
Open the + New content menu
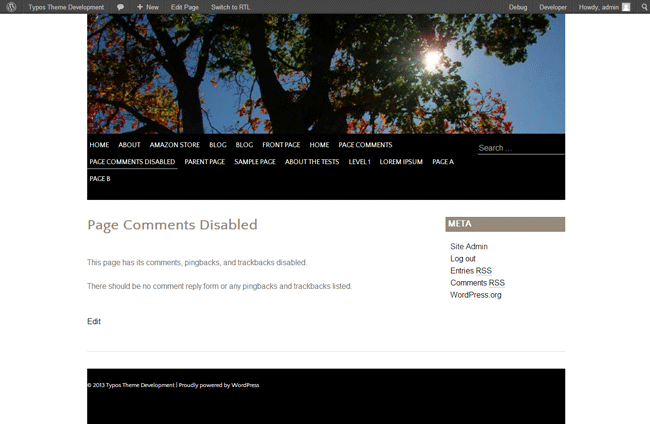point(147,7)
